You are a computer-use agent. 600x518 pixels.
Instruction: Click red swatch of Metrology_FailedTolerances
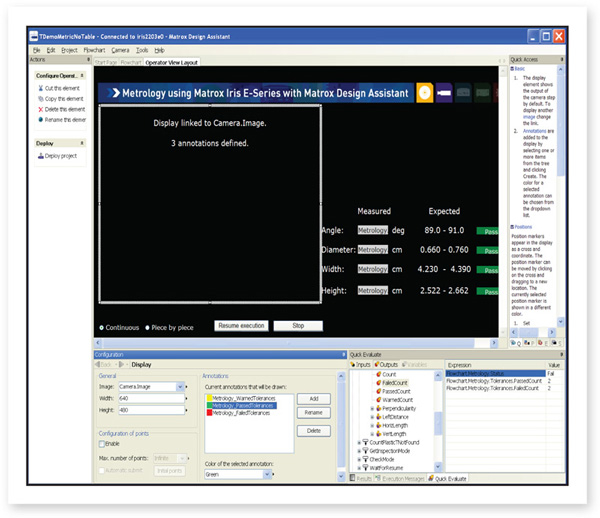[x=209, y=413]
